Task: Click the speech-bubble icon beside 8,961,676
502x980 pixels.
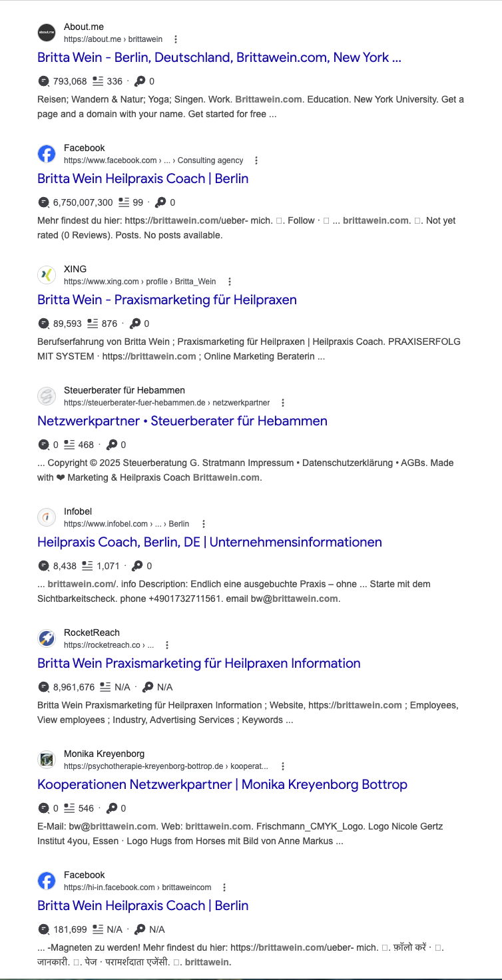Action: coord(44,687)
